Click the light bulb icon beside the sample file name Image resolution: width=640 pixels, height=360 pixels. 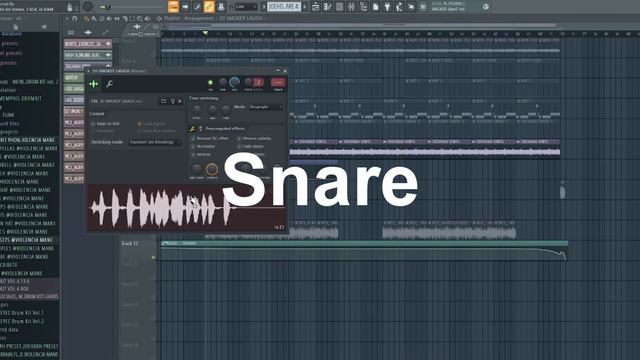coord(172,101)
